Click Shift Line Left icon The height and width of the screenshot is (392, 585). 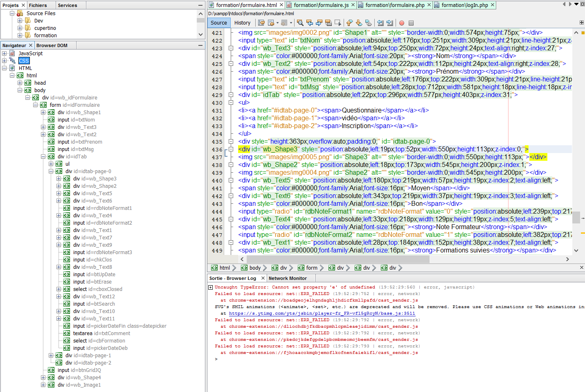(x=380, y=23)
